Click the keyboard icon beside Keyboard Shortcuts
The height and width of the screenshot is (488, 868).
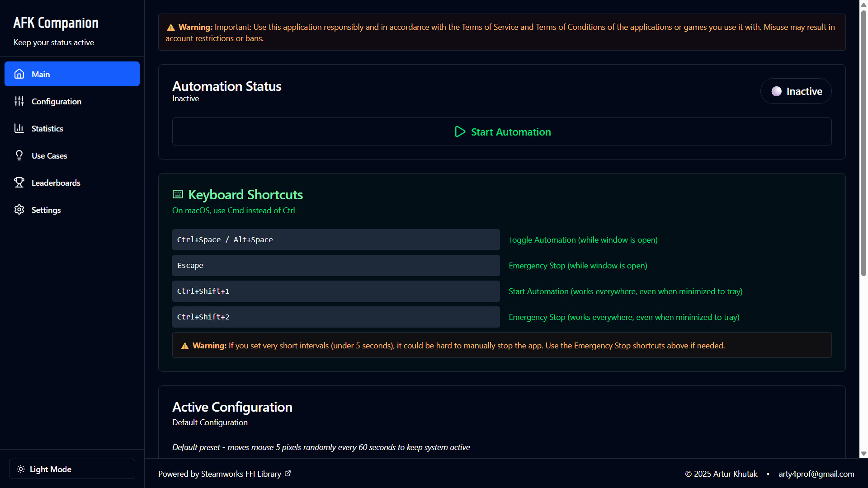tap(178, 194)
